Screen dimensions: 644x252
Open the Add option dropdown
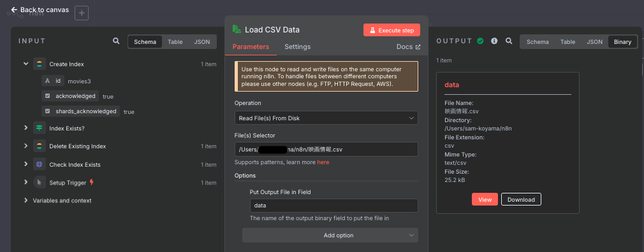click(x=330, y=235)
